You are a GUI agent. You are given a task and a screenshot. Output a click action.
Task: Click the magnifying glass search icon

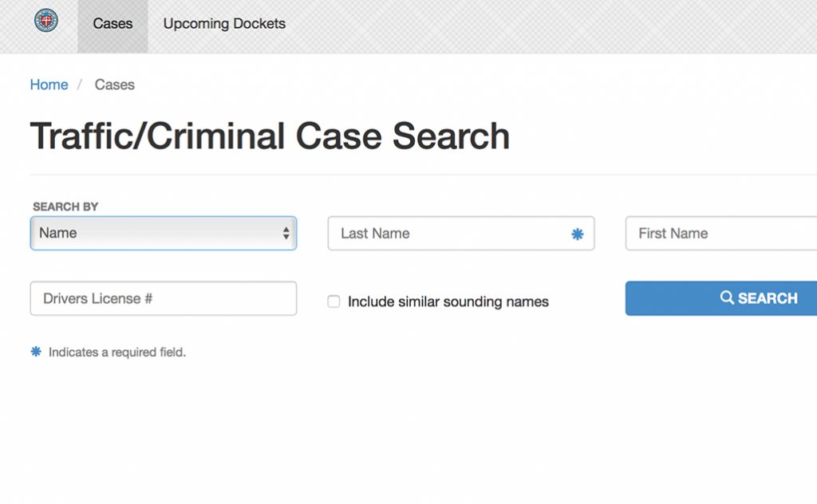pyautogui.click(x=727, y=297)
